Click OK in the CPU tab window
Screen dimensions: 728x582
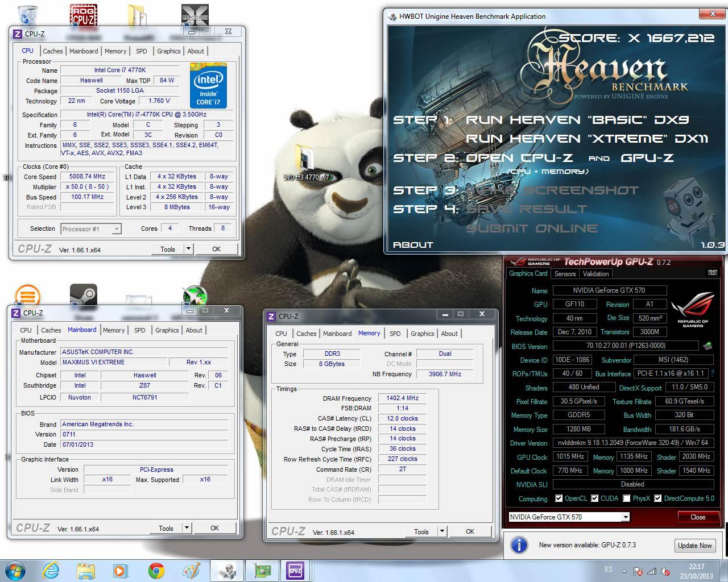pyautogui.click(x=216, y=249)
